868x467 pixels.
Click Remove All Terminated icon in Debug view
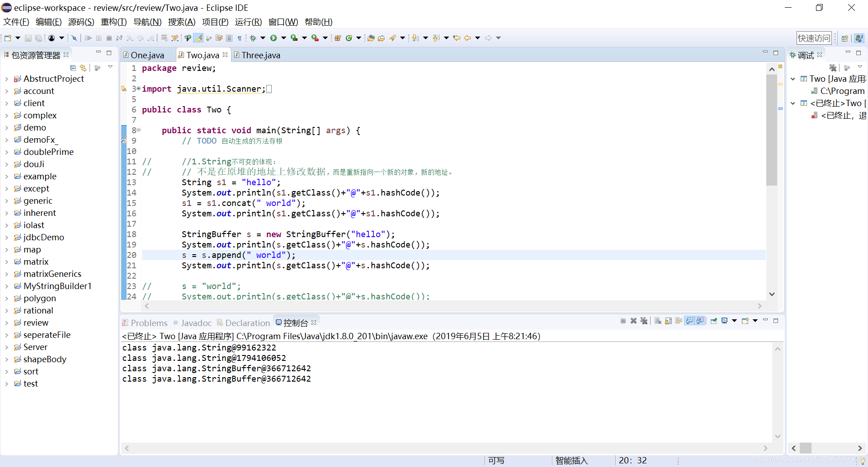833,68
